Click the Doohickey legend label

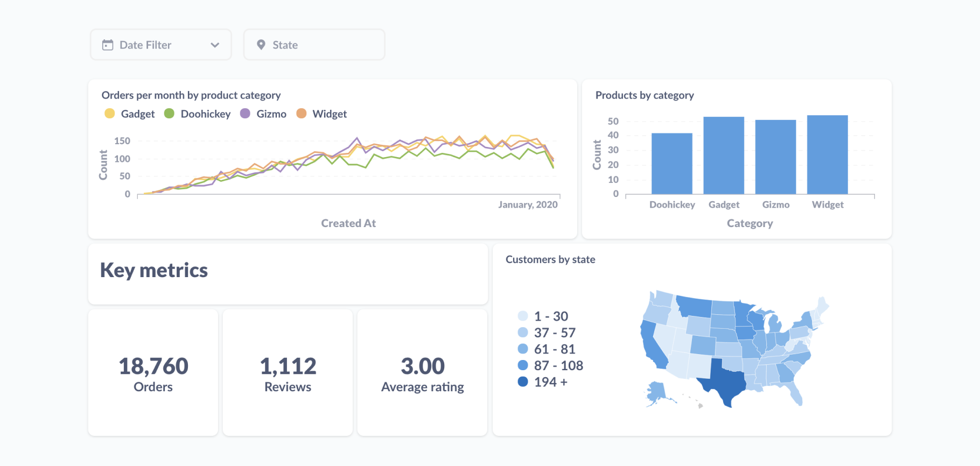click(x=206, y=114)
